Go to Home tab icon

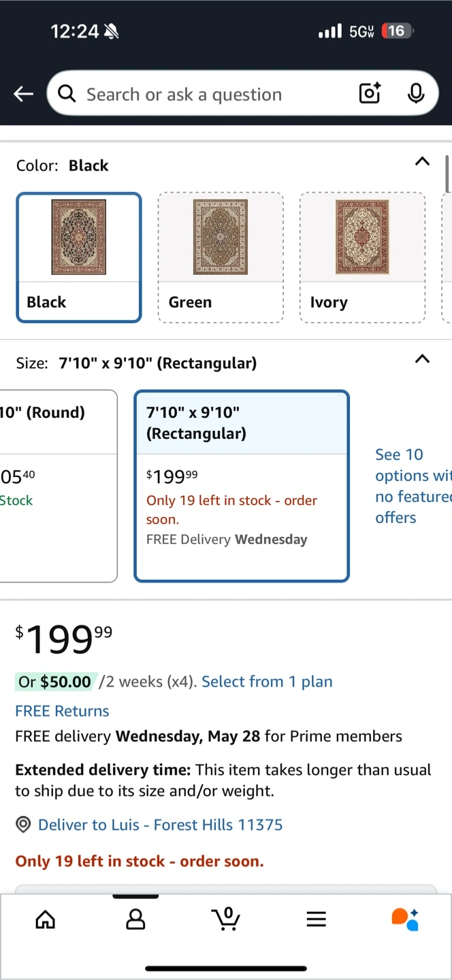coord(46,919)
